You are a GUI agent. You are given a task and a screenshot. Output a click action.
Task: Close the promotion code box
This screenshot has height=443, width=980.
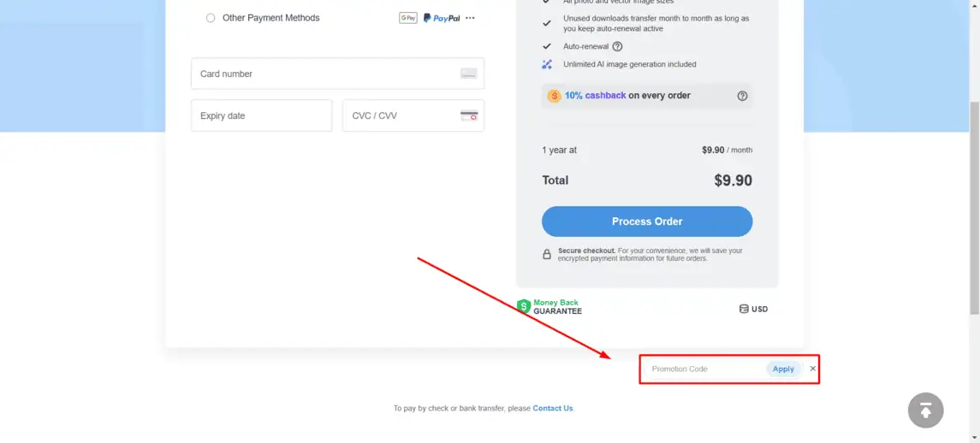pos(812,369)
